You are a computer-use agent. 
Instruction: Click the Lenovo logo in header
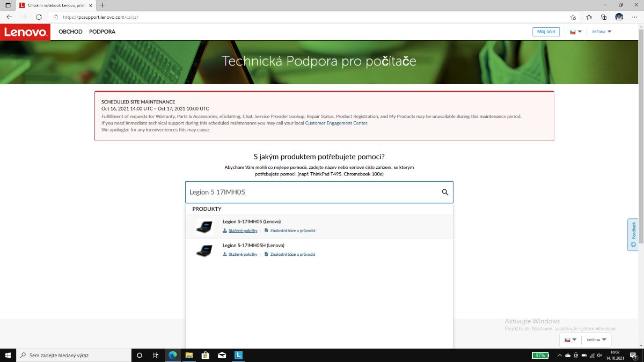click(x=25, y=32)
